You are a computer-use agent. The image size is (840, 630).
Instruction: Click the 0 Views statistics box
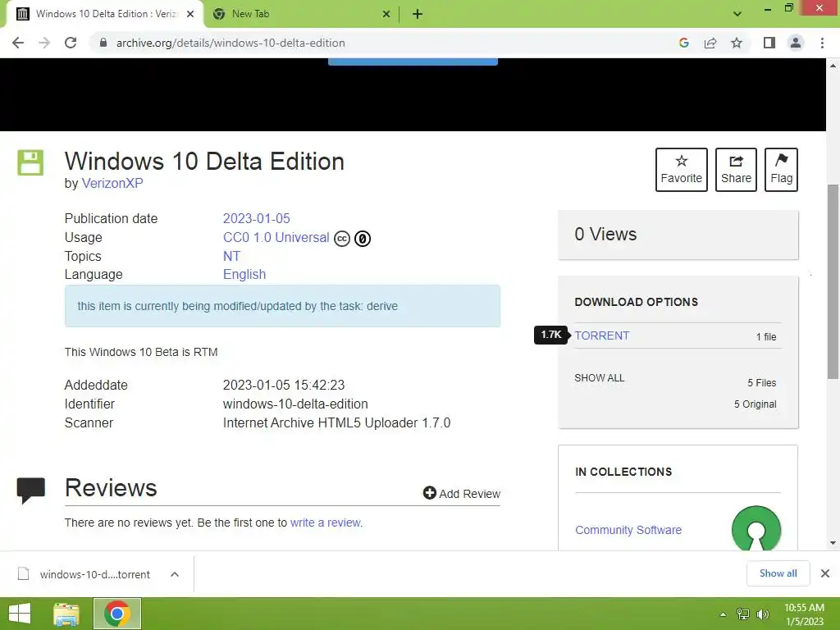point(678,235)
